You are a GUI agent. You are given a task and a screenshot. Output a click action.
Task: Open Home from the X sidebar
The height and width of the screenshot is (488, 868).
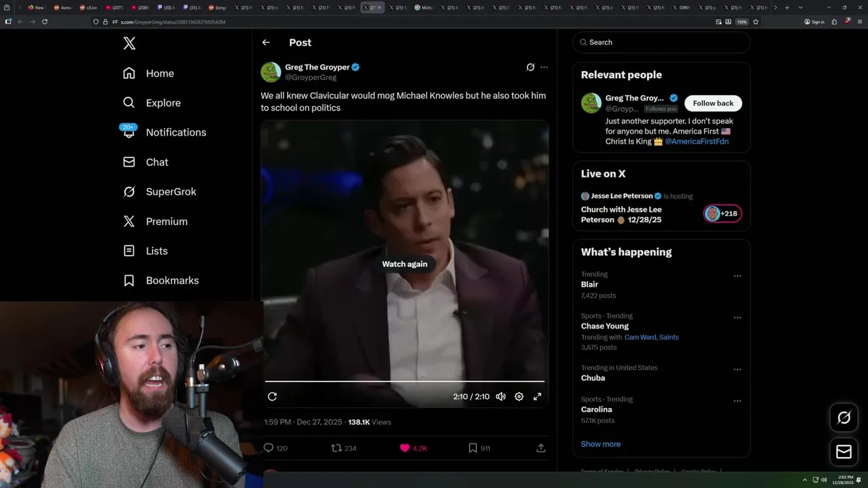point(149,73)
